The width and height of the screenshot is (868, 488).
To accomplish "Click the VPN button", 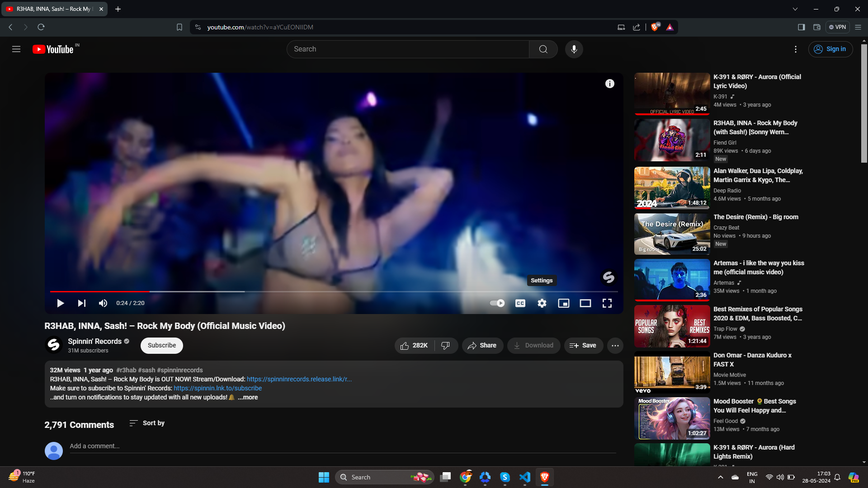I will (x=837, y=27).
